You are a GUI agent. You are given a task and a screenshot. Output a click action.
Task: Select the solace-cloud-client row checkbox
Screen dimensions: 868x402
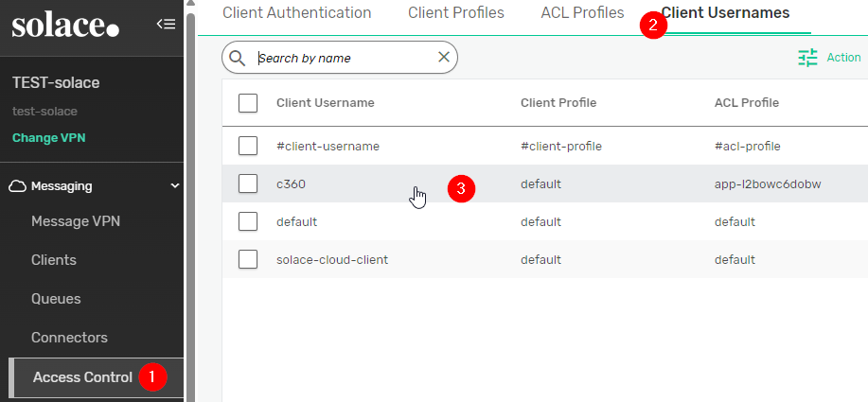pyautogui.click(x=248, y=259)
